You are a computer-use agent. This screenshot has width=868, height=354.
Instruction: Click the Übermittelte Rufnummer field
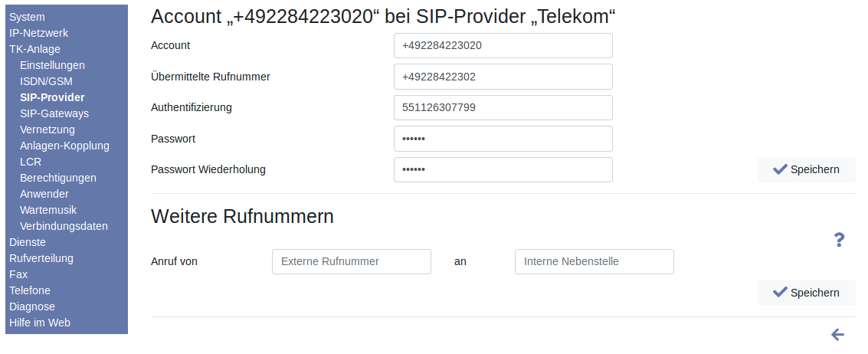503,77
